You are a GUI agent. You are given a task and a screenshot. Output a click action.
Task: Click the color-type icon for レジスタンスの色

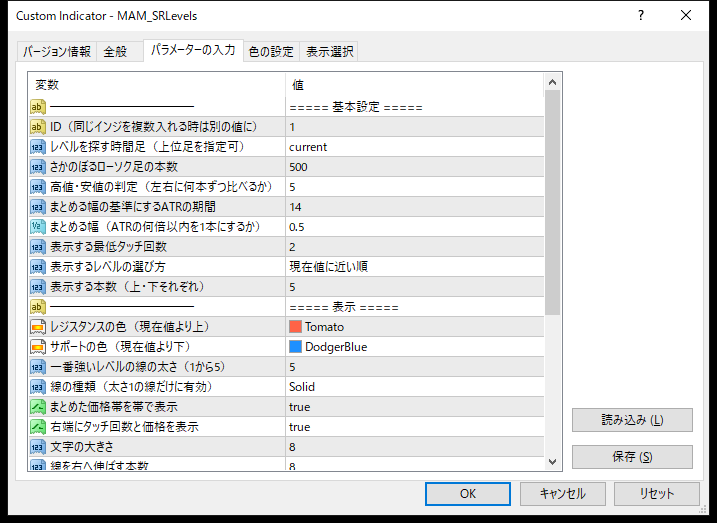pos(38,327)
